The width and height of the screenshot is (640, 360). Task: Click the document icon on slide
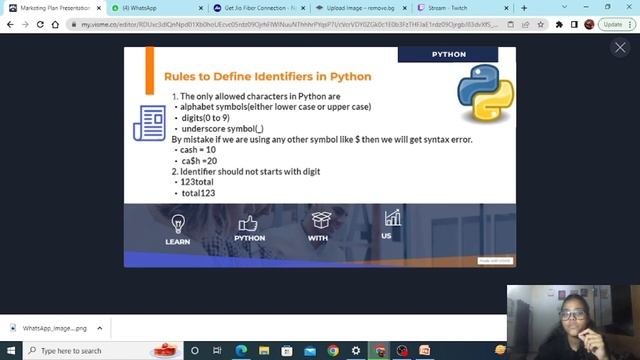(149, 123)
